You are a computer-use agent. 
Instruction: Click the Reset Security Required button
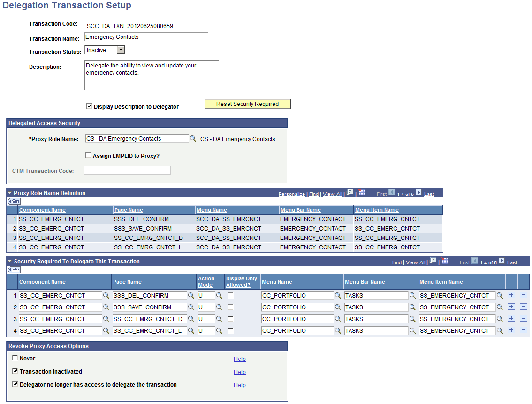pos(247,104)
